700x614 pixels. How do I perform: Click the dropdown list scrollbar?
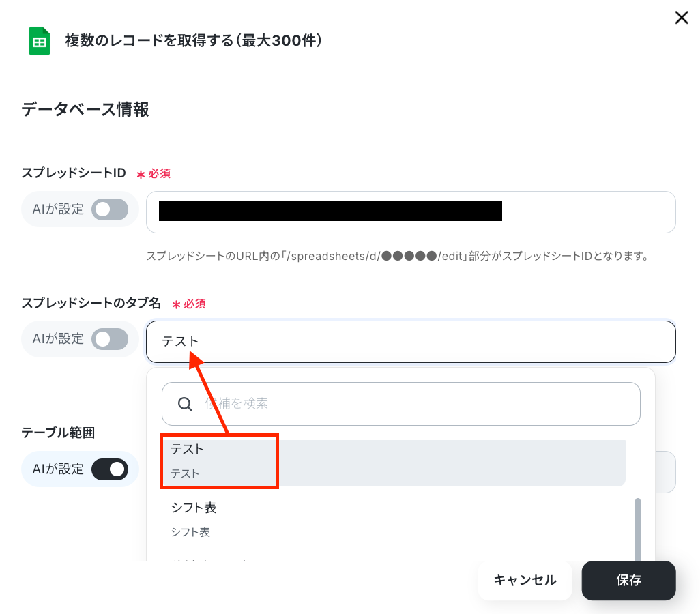tap(638, 529)
